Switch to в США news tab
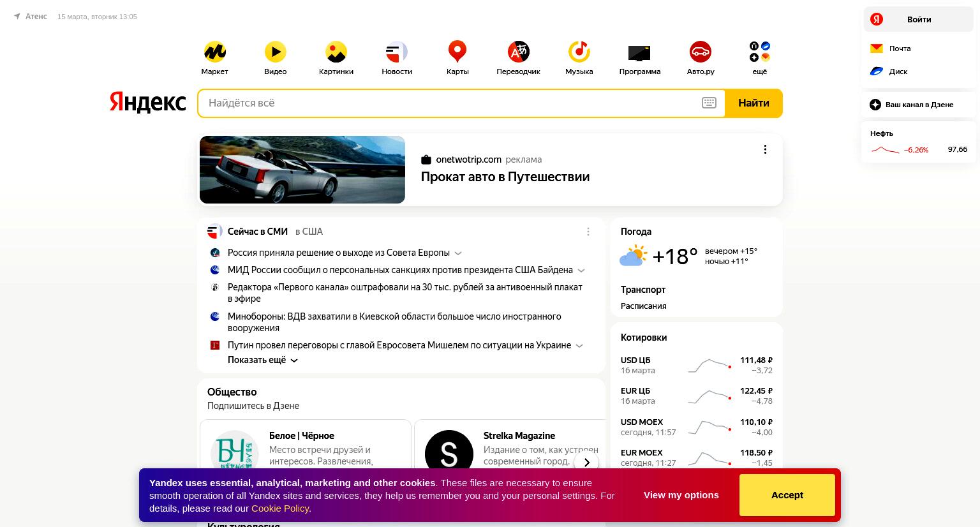 point(309,232)
